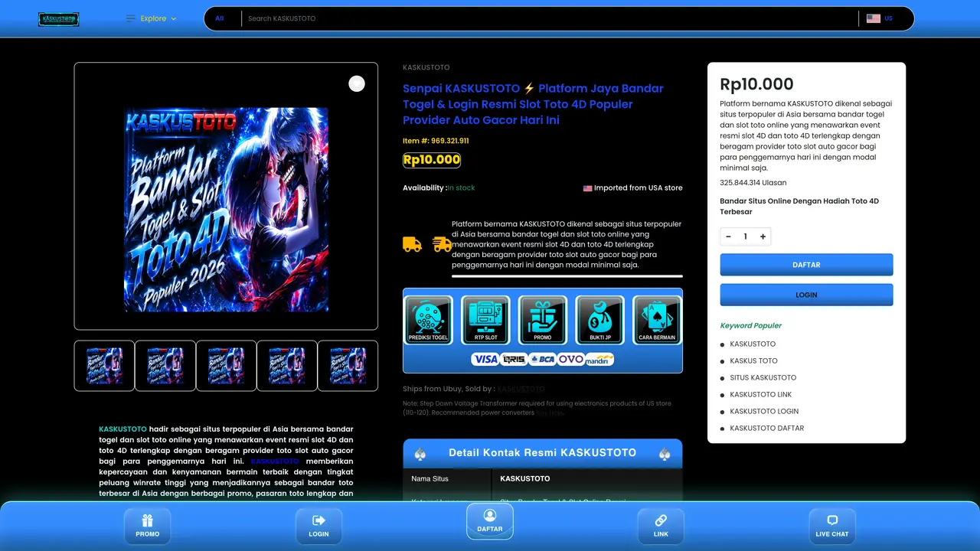Image resolution: width=980 pixels, height=551 pixels.
Task: Open the Bukti JP money bag icon
Action: click(600, 320)
